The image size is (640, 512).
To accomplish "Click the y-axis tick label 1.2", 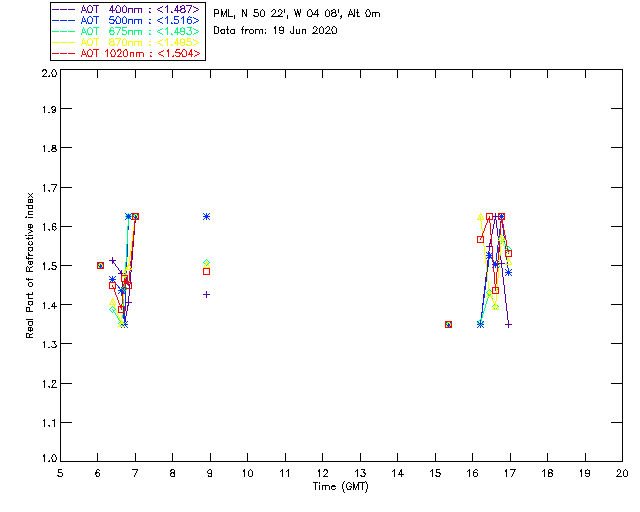I will (x=49, y=384).
